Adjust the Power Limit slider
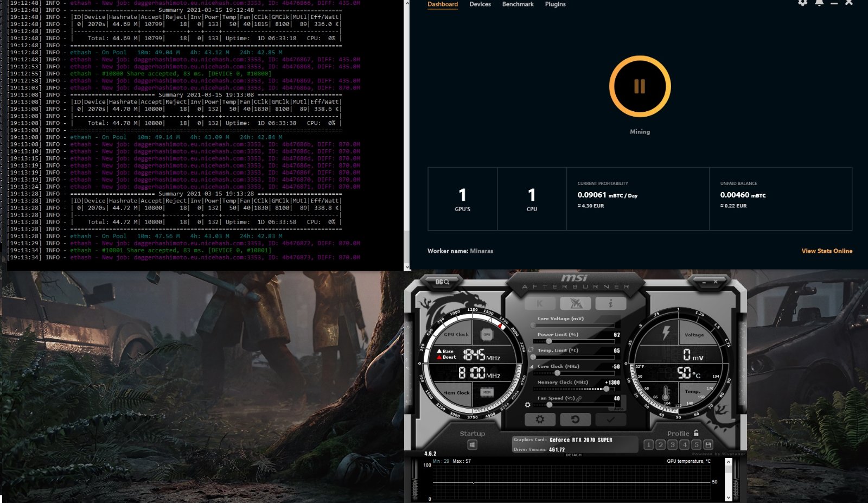 pos(574,341)
